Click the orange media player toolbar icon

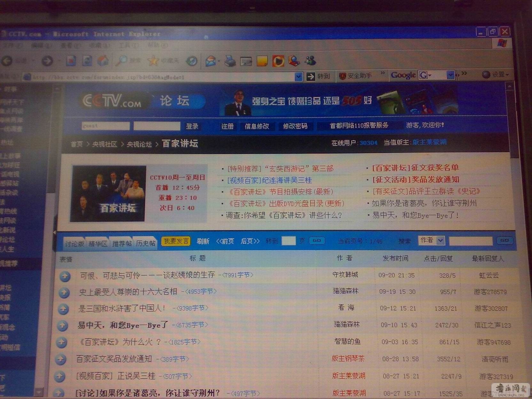[278, 61]
